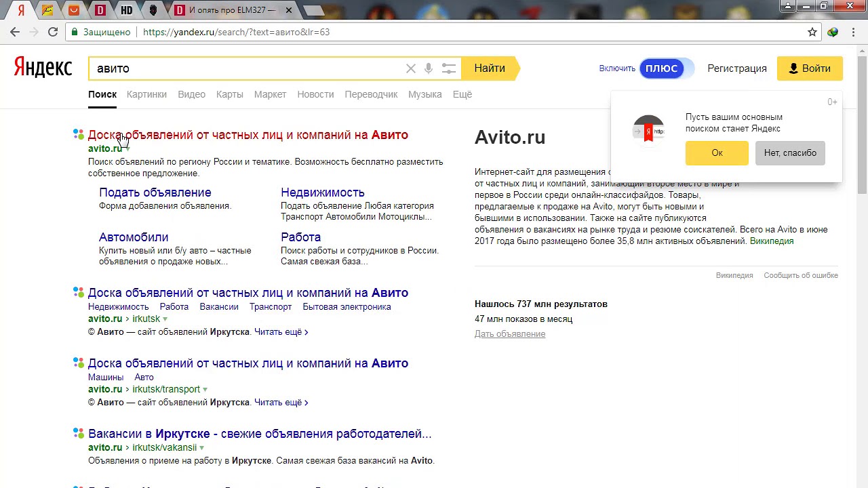
Task: Expand 'Читать ещё' under the irkutsk result
Action: click(x=281, y=332)
